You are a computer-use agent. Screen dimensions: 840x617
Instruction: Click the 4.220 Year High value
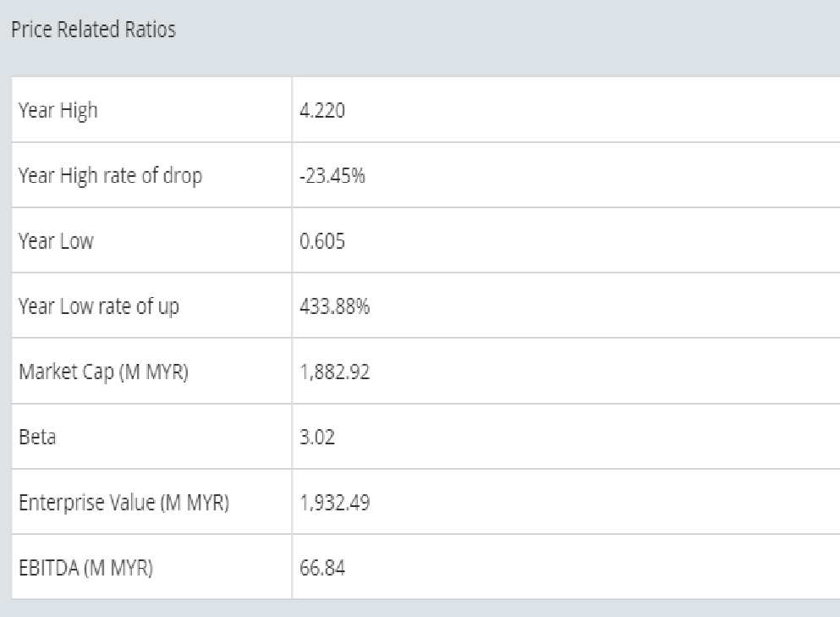point(322,110)
